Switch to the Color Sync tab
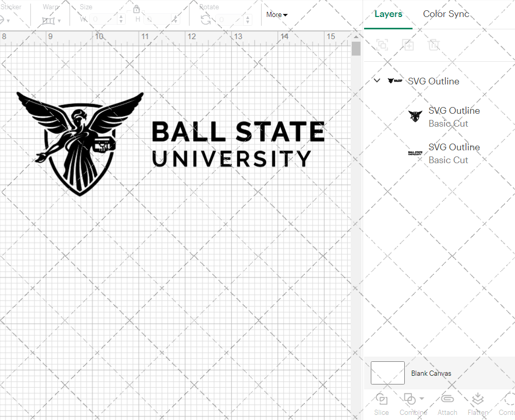The height and width of the screenshot is (420, 515). pos(446,14)
